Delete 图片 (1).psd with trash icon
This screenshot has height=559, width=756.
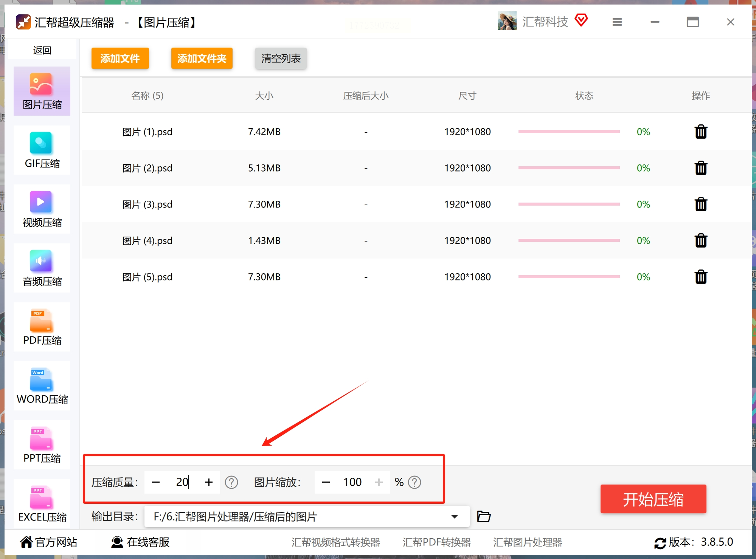point(700,132)
